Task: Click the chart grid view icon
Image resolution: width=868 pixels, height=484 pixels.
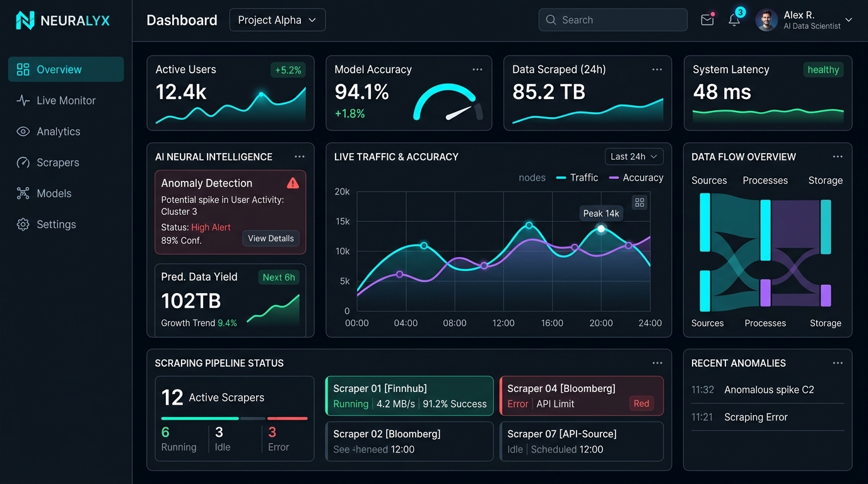Action: [640, 202]
